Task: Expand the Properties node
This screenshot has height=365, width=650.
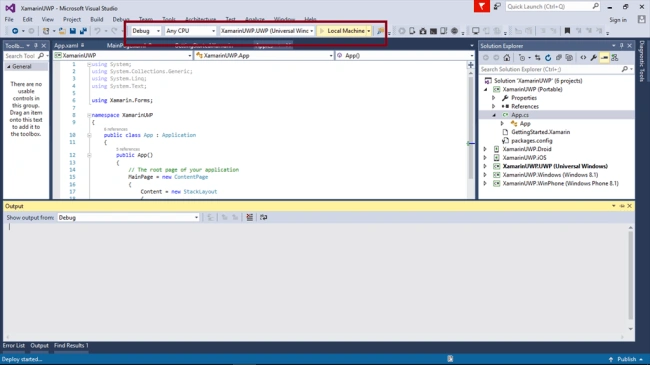Action: [x=494, y=98]
